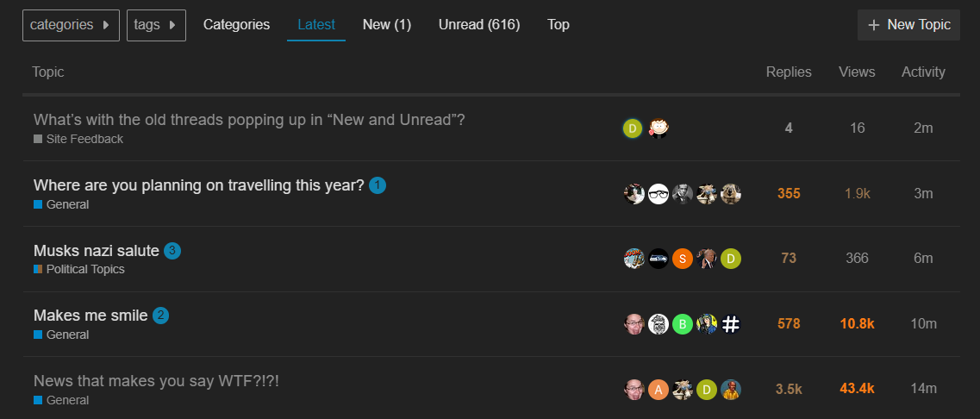The image size is (980, 419).
Task: Create a topic with New Topic button
Action: click(908, 25)
